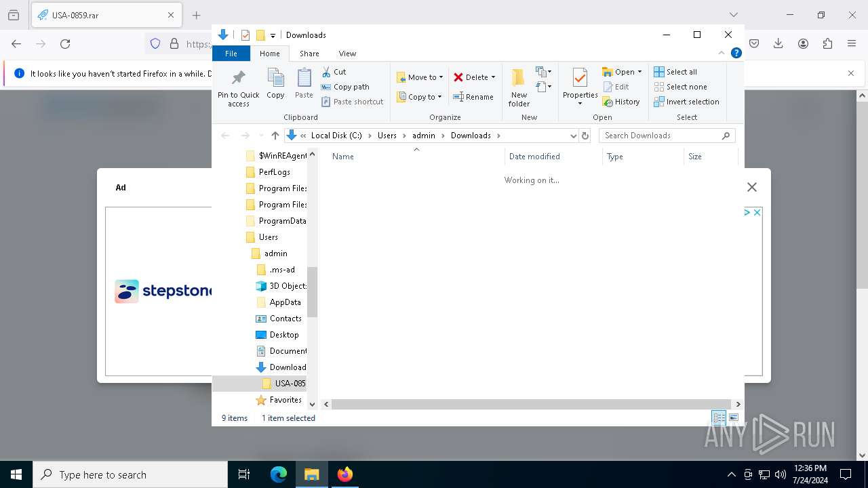Click the Open button in ribbon
The width and height of the screenshot is (868, 488).
pos(619,72)
